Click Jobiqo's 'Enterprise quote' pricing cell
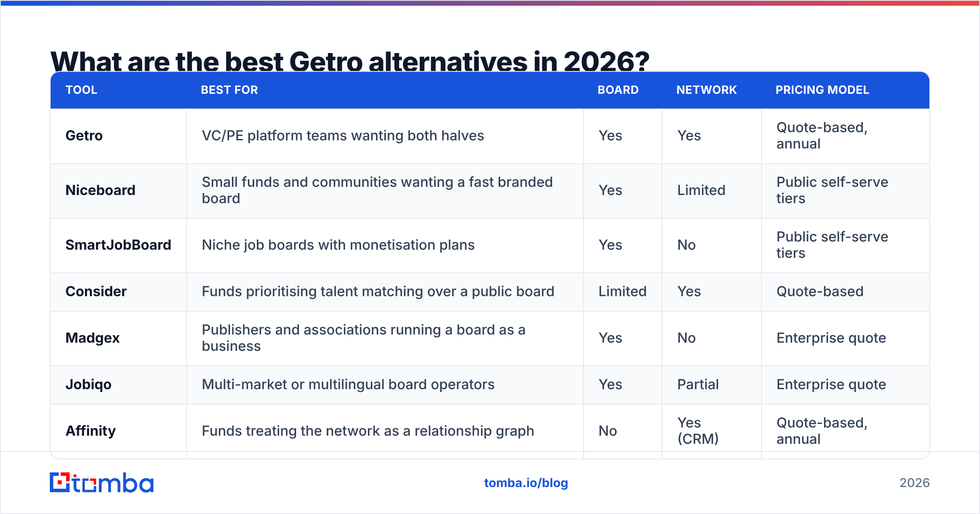This screenshot has width=980, height=514. tap(831, 384)
